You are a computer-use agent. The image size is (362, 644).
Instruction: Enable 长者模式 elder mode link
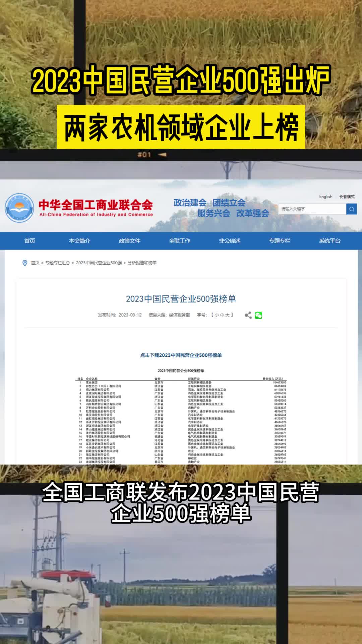coord(347,197)
